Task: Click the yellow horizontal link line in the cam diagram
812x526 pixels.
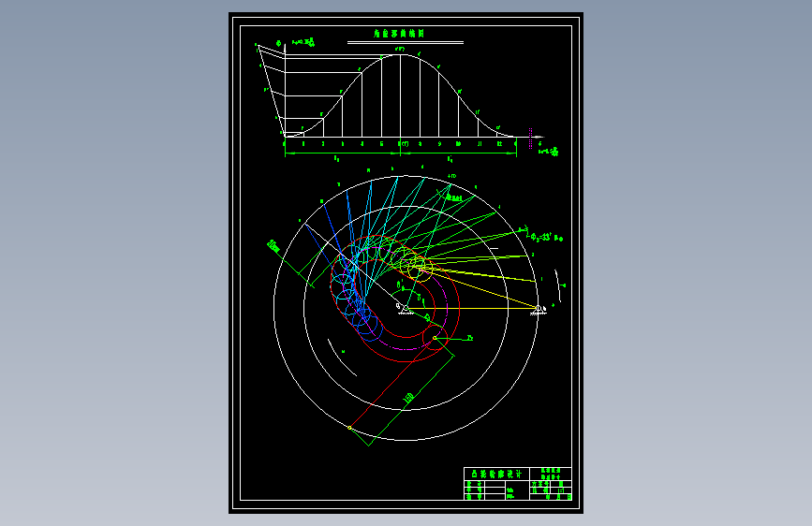Action: (472, 309)
